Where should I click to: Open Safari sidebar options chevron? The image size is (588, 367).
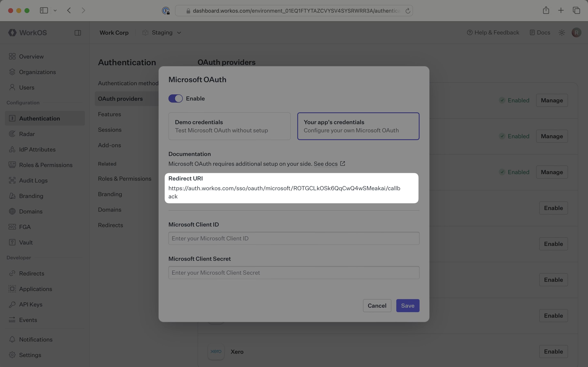pos(55,10)
